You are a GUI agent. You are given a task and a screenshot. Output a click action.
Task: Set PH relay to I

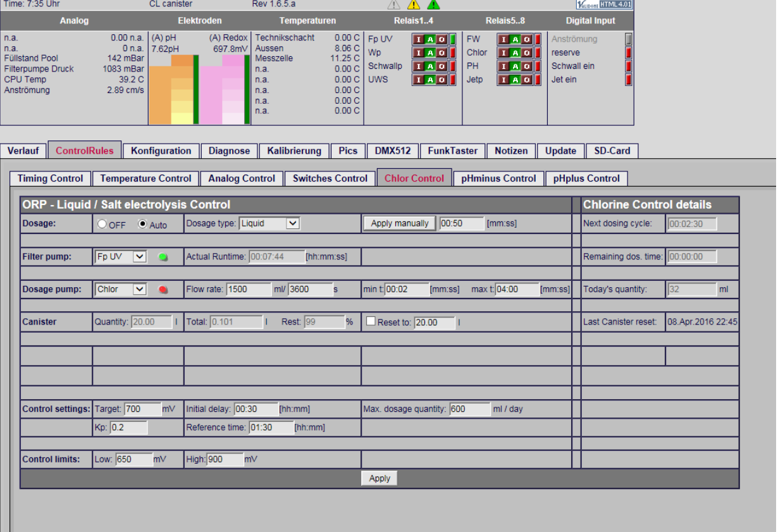503,66
